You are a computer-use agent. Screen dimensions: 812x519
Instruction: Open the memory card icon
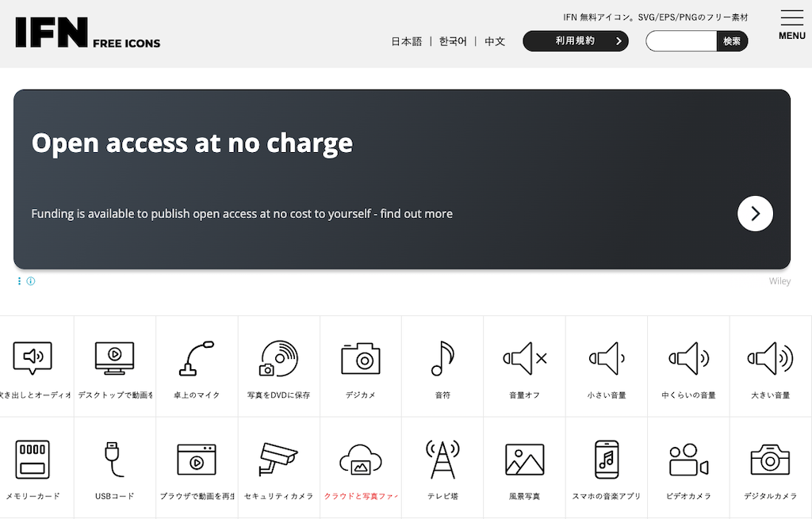pyautogui.click(x=33, y=460)
